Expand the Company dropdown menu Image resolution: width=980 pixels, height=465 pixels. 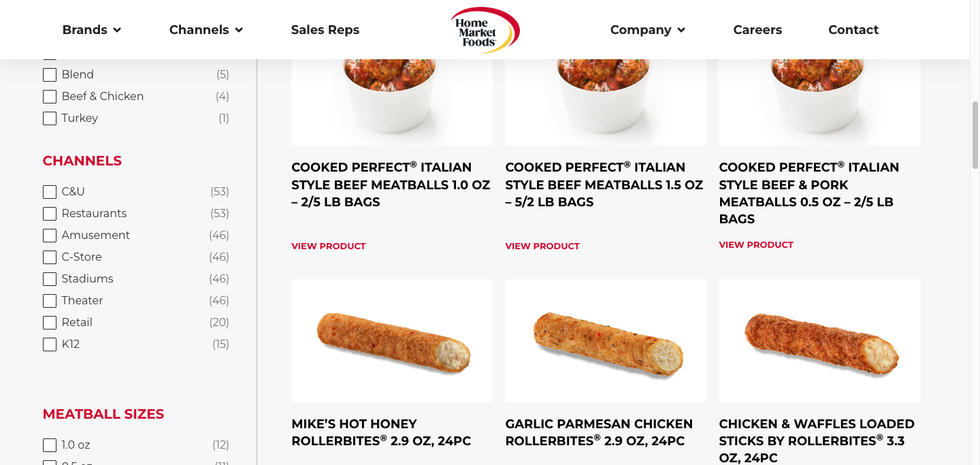coord(647,30)
